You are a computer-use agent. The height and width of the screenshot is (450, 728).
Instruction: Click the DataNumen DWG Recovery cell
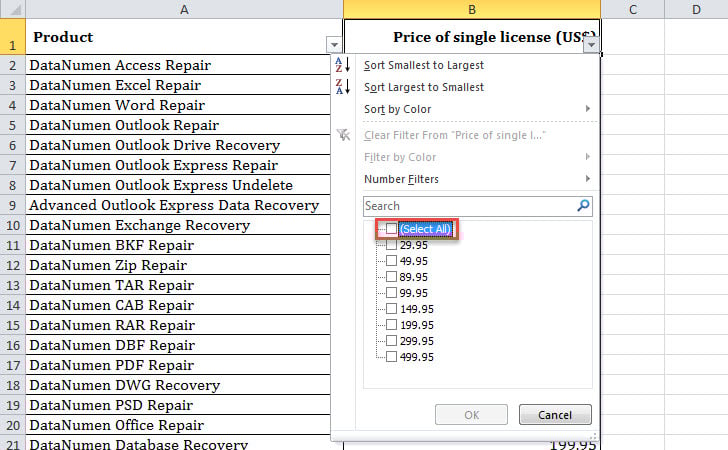178,385
